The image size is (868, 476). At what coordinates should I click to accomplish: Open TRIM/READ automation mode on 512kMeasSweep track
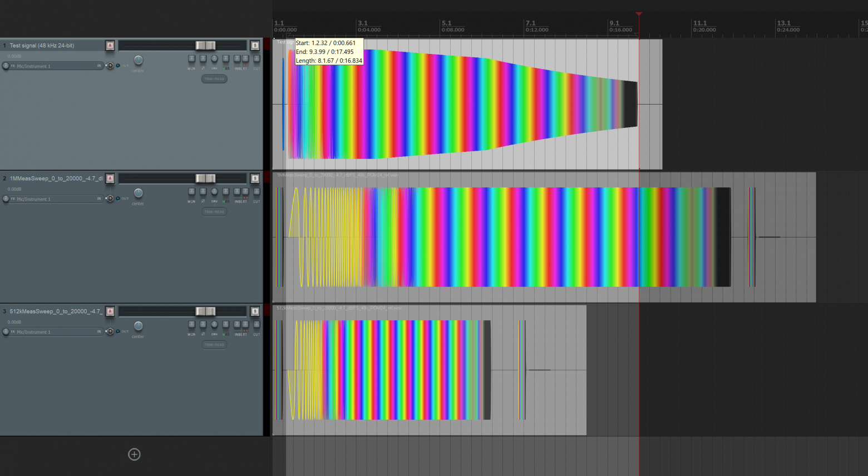click(214, 345)
